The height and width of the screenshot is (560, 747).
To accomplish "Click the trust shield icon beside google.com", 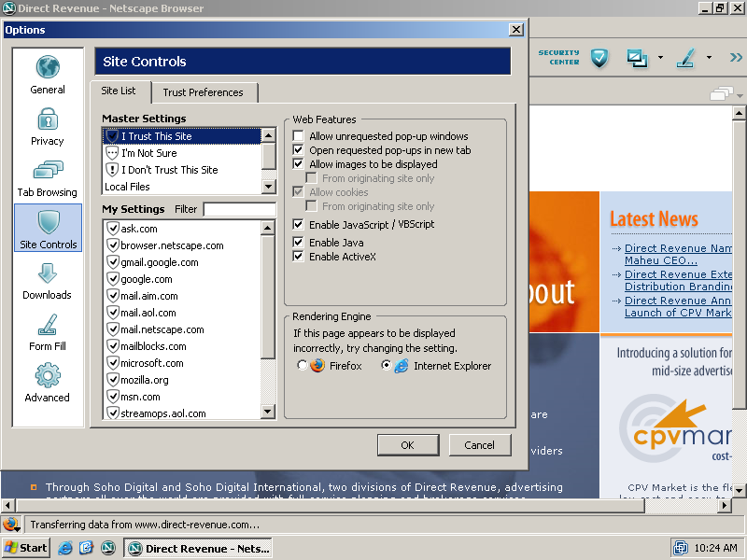I will coord(113,279).
